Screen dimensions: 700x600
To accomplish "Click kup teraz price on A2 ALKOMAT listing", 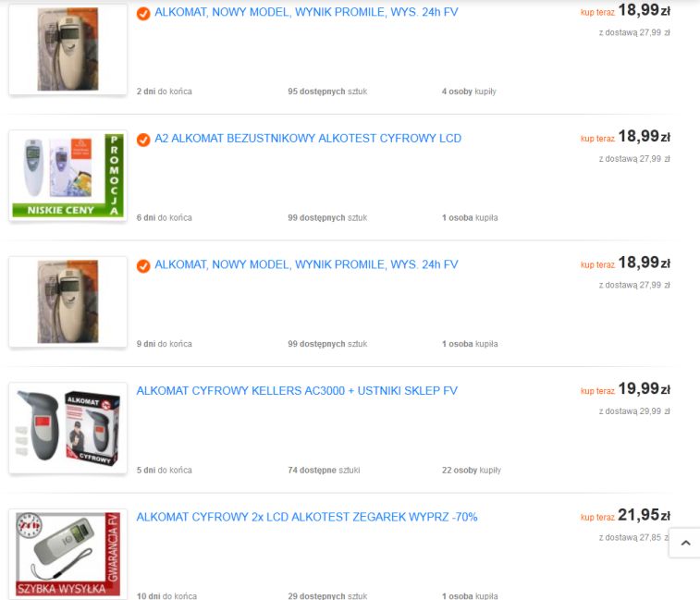I will tap(625, 137).
